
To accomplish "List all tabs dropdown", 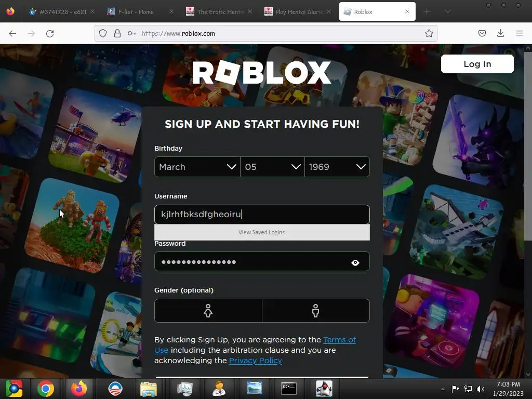I will pyautogui.click(x=448, y=12).
